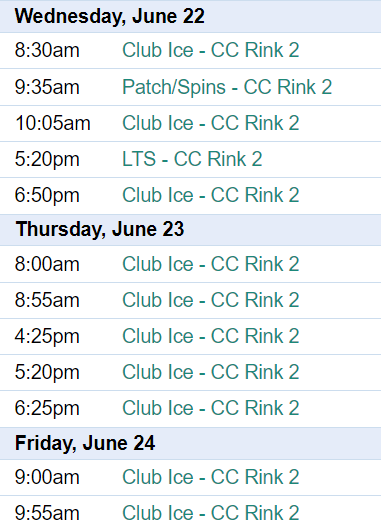Open the Thursday 8:00am Club Ice event
Image resolution: width=381 pixels, height=529 pixels.
(x=211, y=264)
